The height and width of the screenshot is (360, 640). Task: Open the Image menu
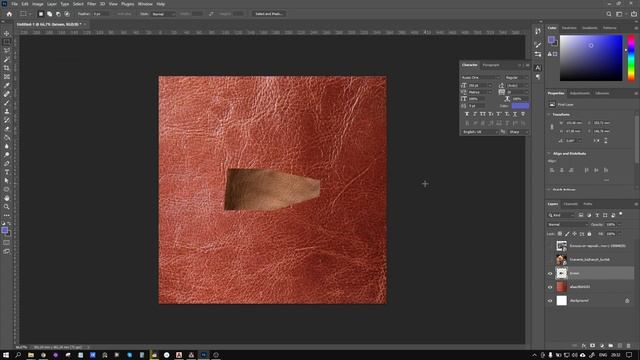(38, 4)
